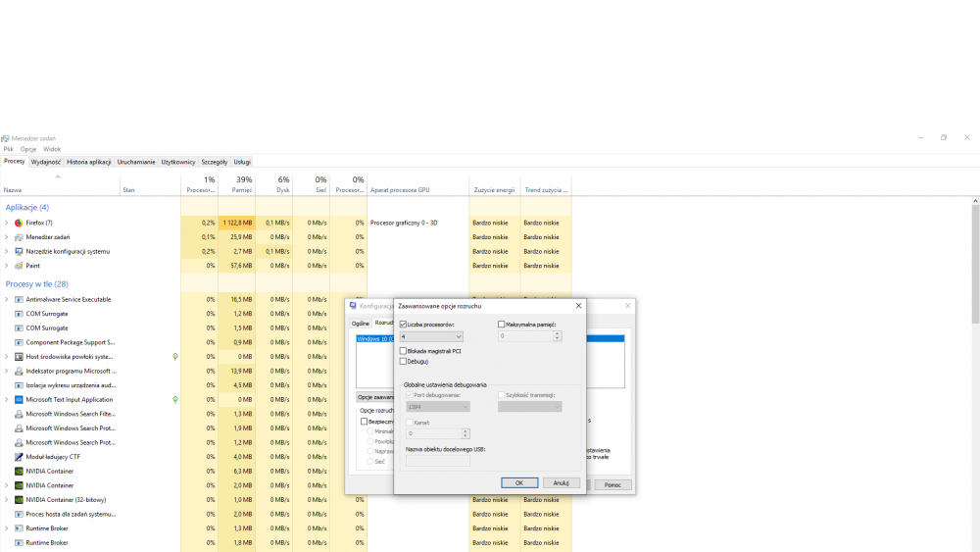Click the Proces hosta dla zadań icon
The width and height of the screenshot is (980, 552).
(x=19, y=514)
